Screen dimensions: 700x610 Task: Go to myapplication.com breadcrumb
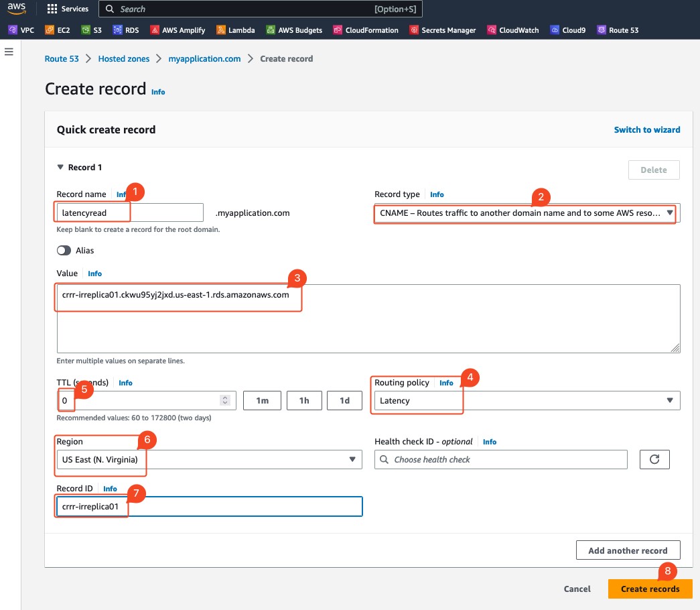204,58
